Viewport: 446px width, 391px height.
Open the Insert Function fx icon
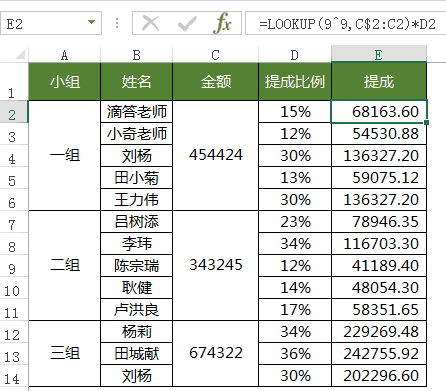223,23
